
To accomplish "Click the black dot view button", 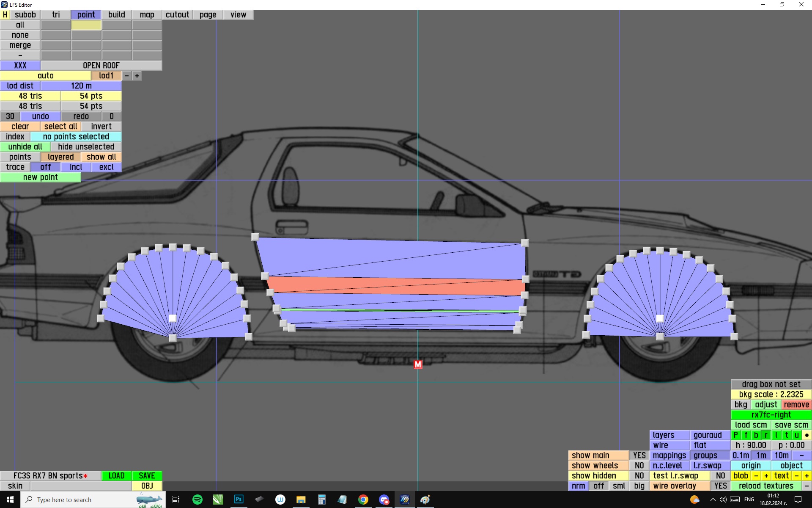I will click(807, 435).
